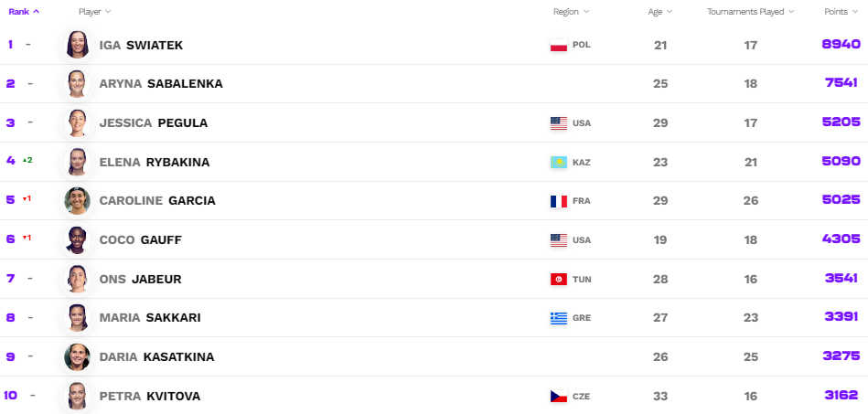Click the Tunisia flag icon for Jabeur
Screen dimensions: 868x414
(x=558, y=279)
